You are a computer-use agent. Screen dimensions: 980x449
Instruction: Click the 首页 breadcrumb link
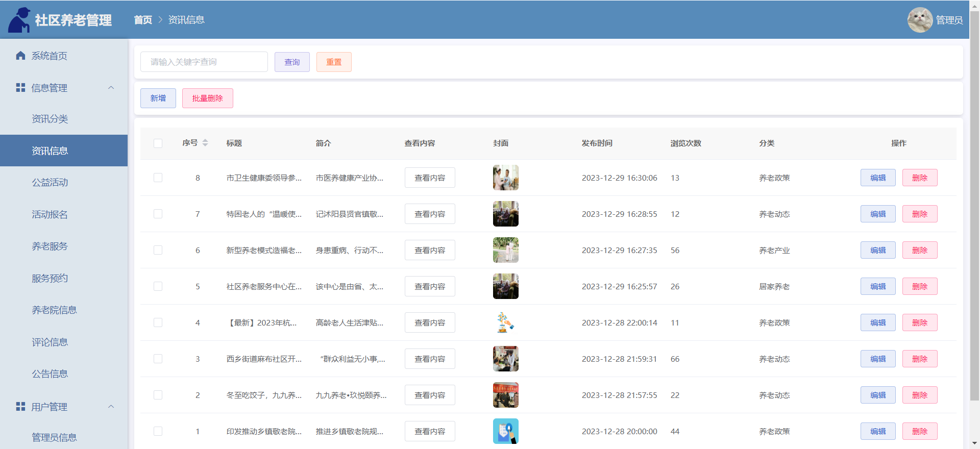coord(143,20)
